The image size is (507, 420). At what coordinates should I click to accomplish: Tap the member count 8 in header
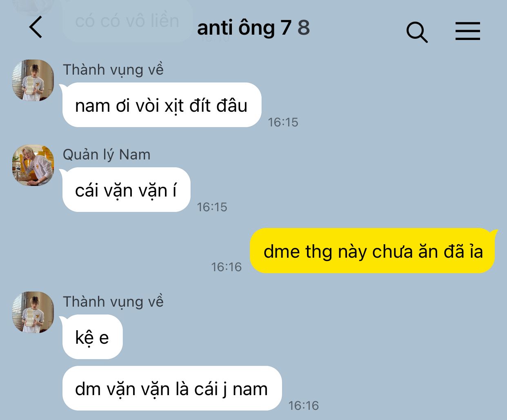(x=304, y=28)
